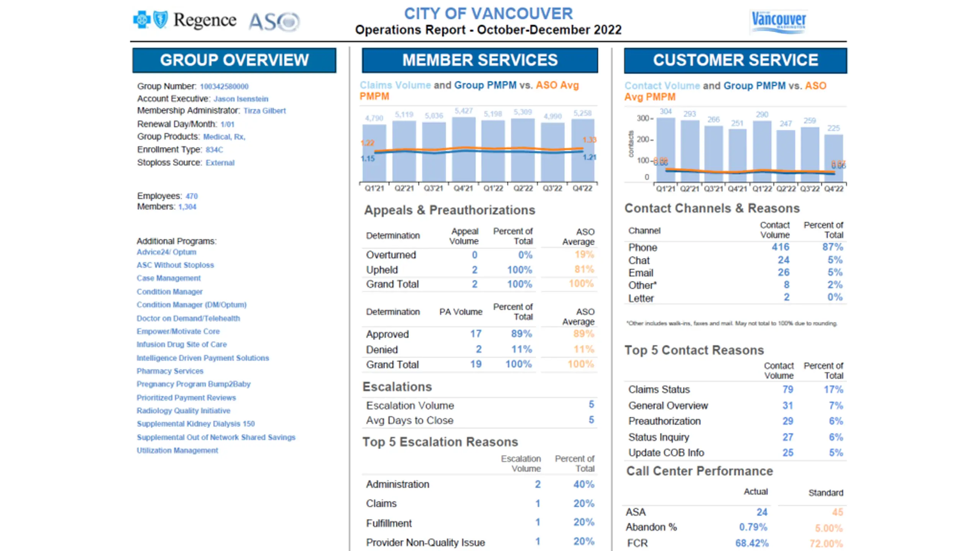This screenshot has height=551, width=980.
Task: Click the ASO logo graphic
Action: [x=274, y=21]
